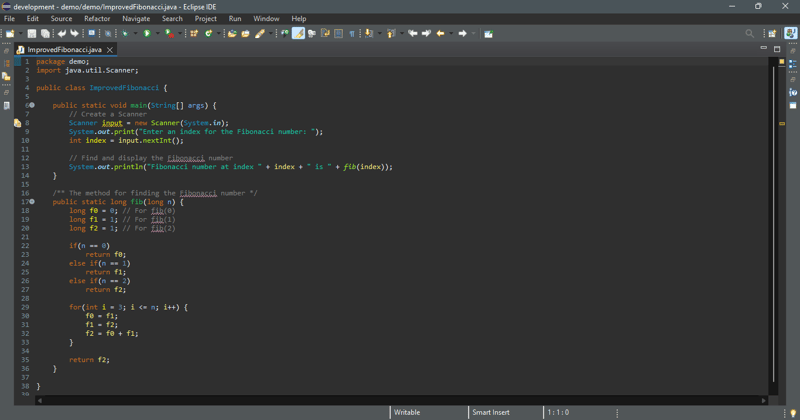Screen dimensions: 800x420
Task: Collapse the fib method at line 17
Action: click(32, 202)
